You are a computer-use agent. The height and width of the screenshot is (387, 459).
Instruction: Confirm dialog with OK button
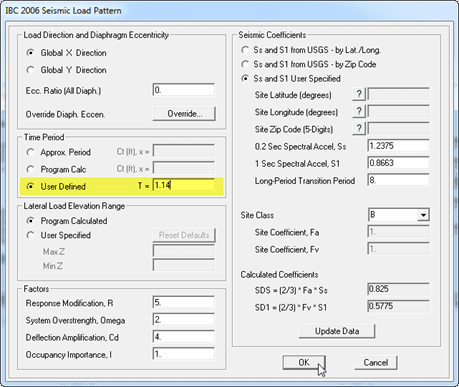coord(304,362)
